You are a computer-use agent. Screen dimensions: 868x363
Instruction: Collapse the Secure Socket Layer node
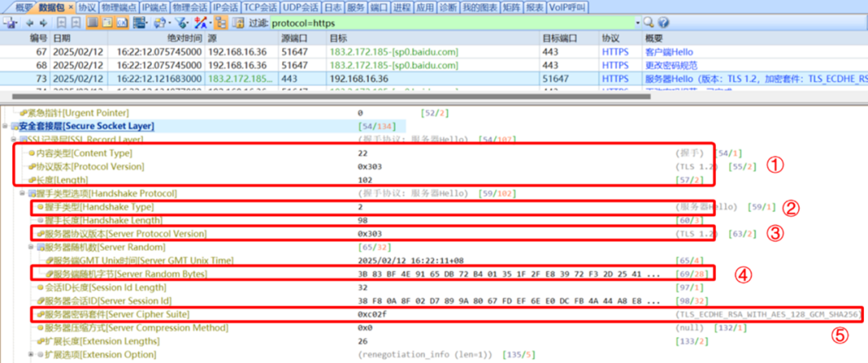[6, 126]
